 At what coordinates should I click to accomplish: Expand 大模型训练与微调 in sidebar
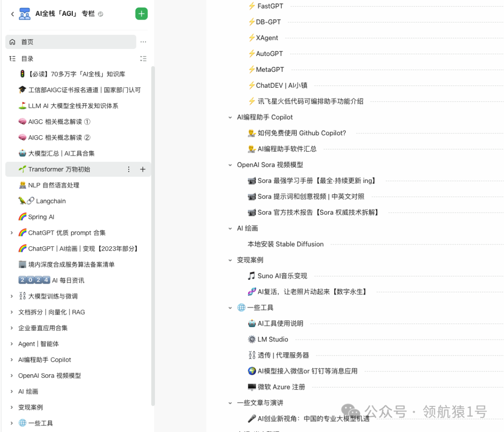tap(12, 296)
